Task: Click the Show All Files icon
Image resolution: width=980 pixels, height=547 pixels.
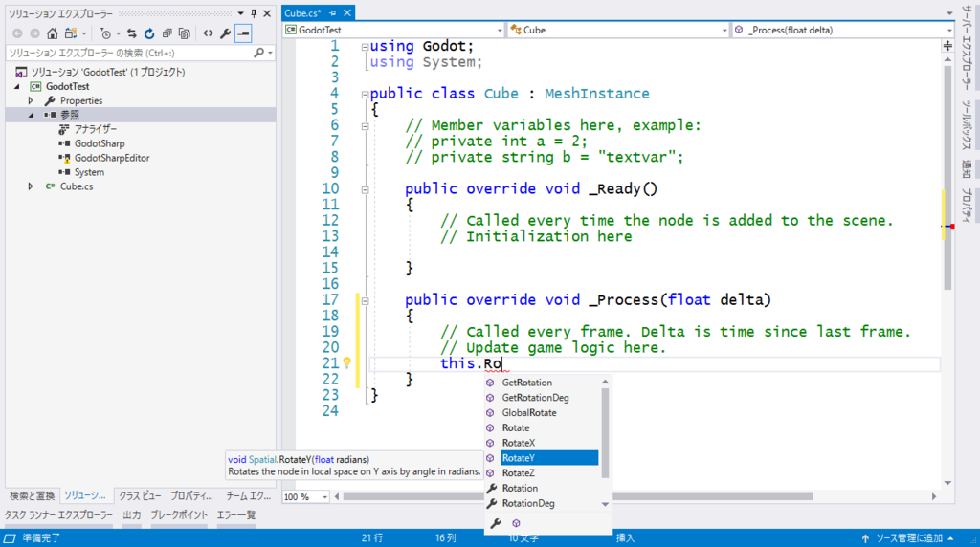Action: (185, 33)
